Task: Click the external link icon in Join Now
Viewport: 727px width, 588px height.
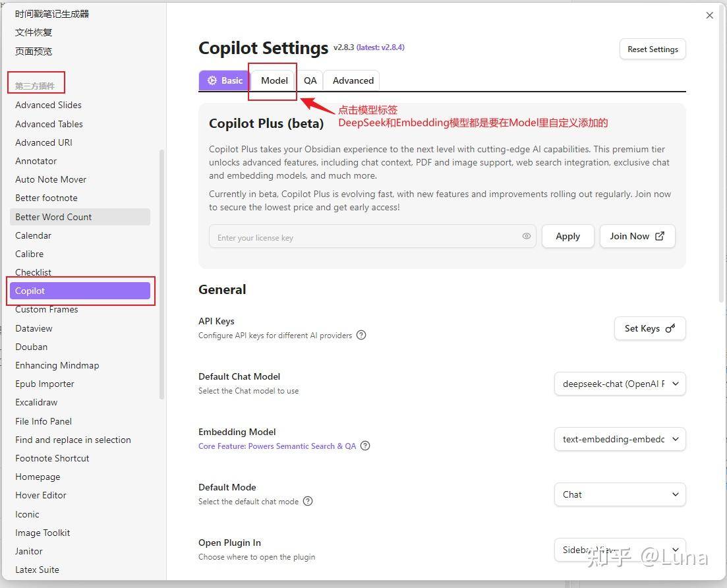Action: (659, 236)
